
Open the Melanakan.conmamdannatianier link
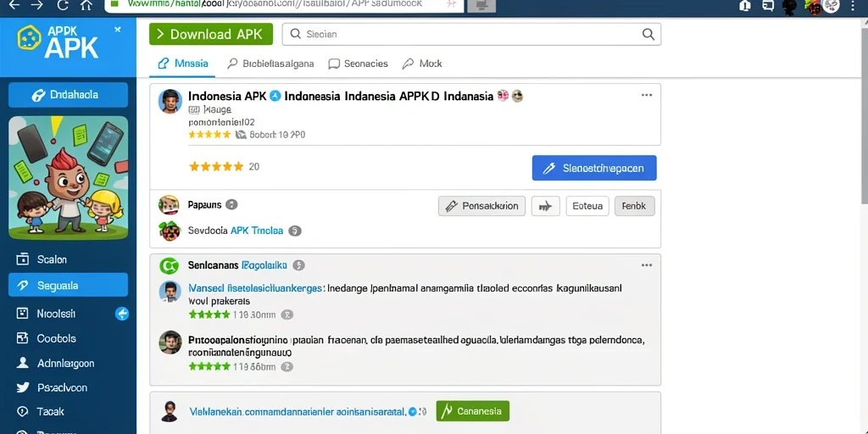pos(297,411)
